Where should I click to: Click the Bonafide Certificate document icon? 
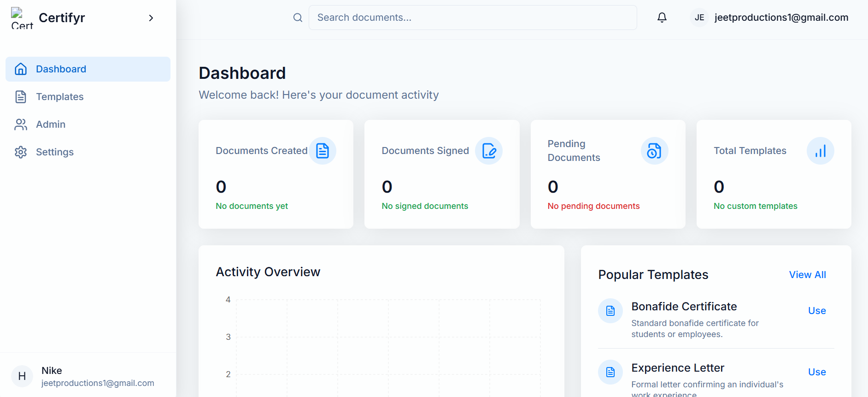point(610,311)
